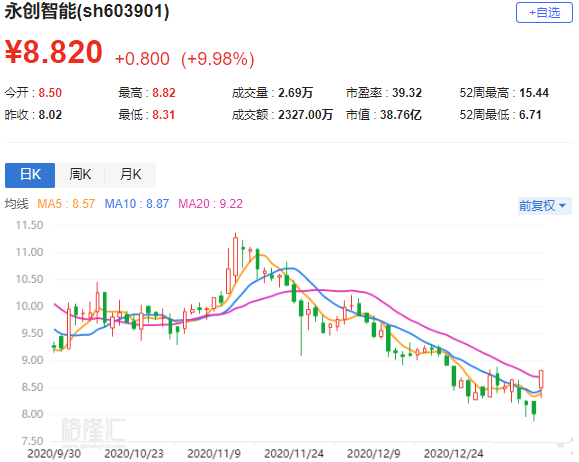
Task: Click the 52周最高 value 15.44
Action: pyautogui.click(x=534, y=93)
